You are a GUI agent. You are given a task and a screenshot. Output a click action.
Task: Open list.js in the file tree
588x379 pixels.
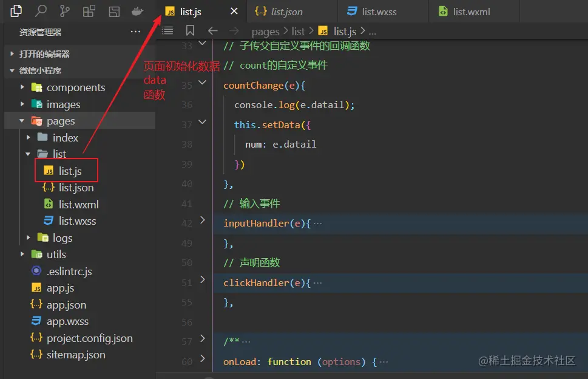point(70,171)
